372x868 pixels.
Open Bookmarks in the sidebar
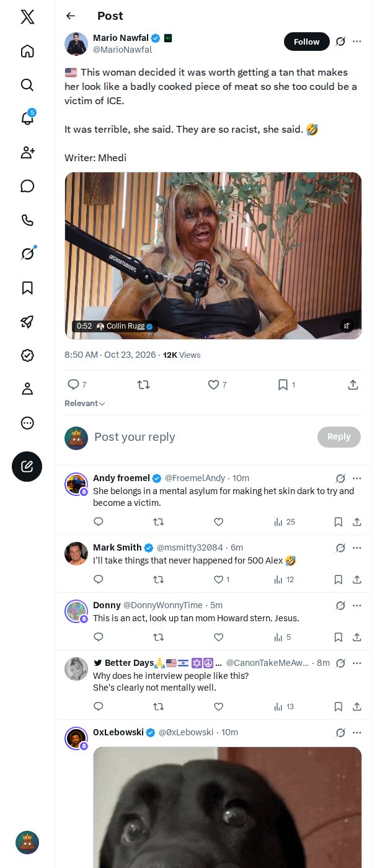tap(27, 288)
